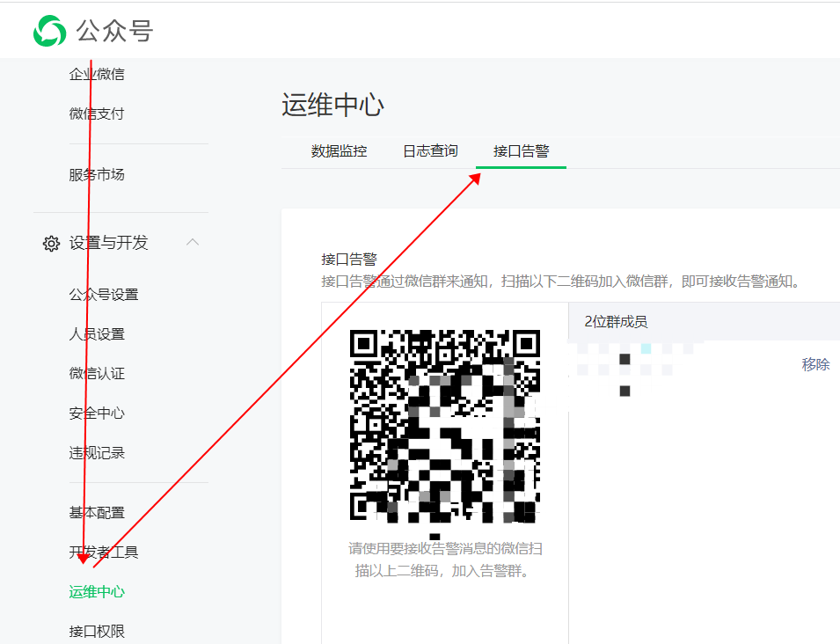Screen dimensions: 840x644
Task: Select 运维中心 in sidebar
Action: point(97,591)
